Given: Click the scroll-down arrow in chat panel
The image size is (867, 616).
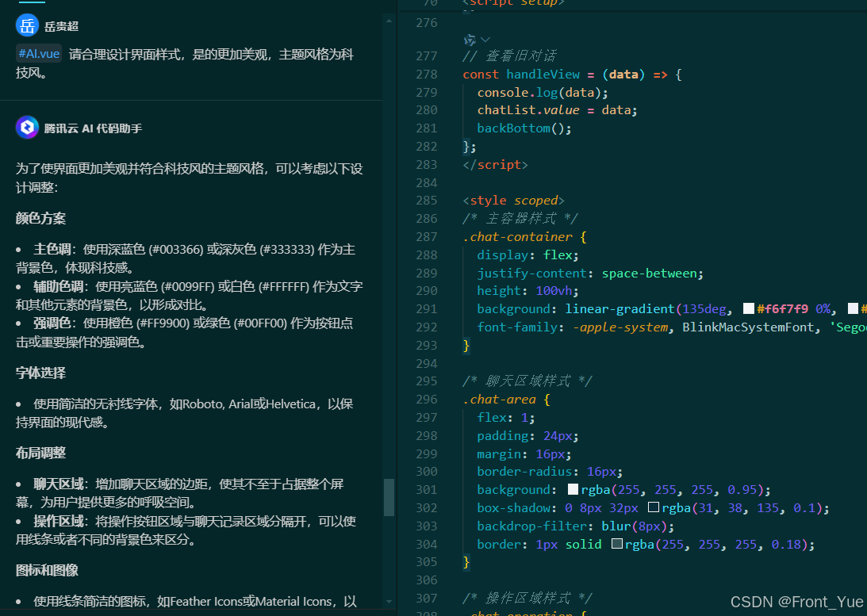Looking at the screenshot, I should click(x=389, y=602).
